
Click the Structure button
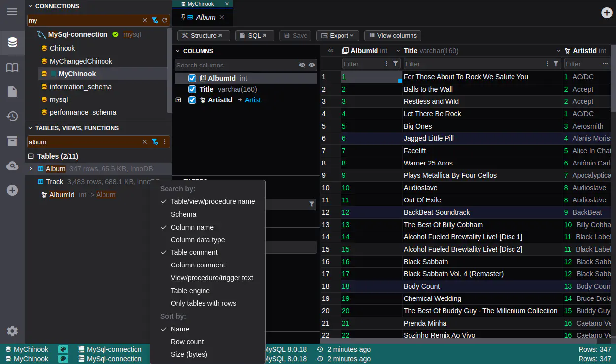(x=203, y=35)
